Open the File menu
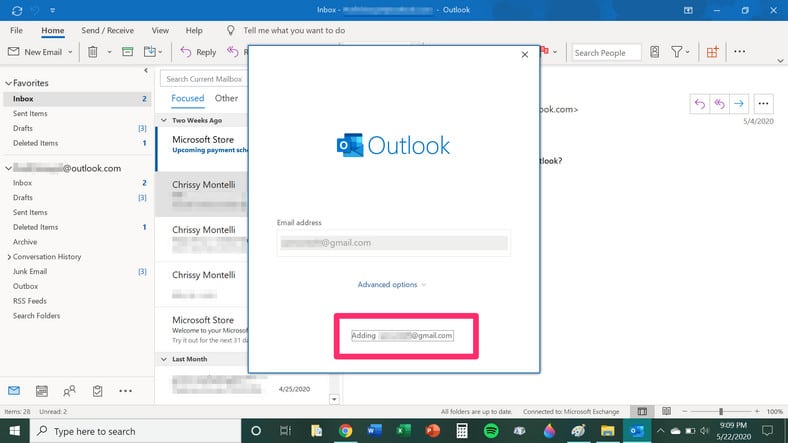Image resolution: width=788 pixels, height=443 pixels. [x=16, y=30]
